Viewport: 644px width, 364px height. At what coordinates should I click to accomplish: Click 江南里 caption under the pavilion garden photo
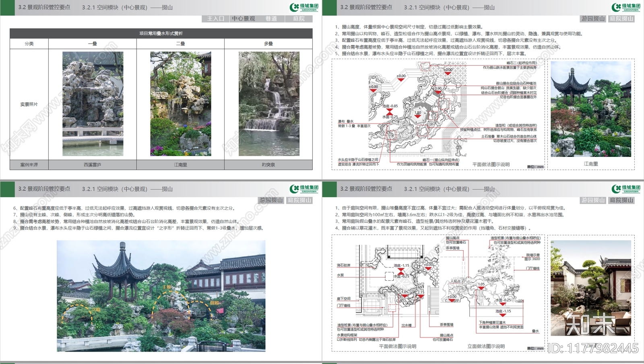pyautogui.click(x=591, y=164)
